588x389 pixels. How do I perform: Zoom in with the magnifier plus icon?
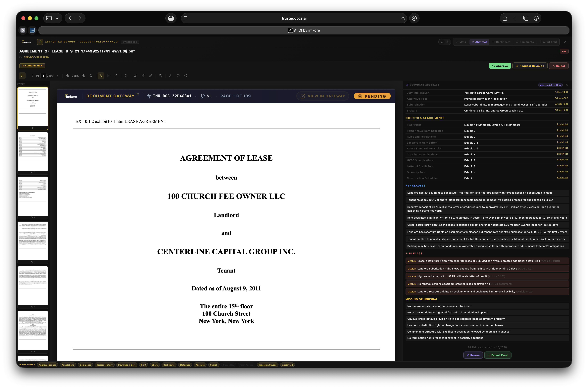[83, 76]
